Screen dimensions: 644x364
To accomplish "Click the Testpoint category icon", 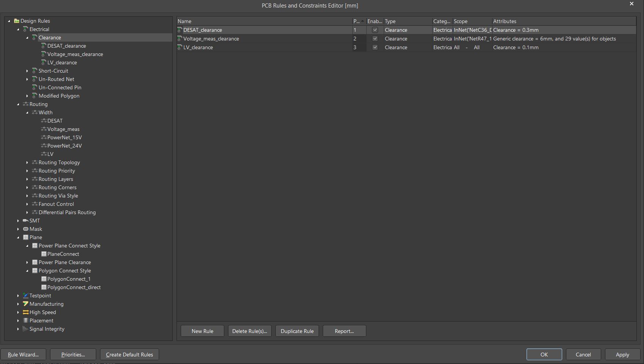I will tap(25, 296).
